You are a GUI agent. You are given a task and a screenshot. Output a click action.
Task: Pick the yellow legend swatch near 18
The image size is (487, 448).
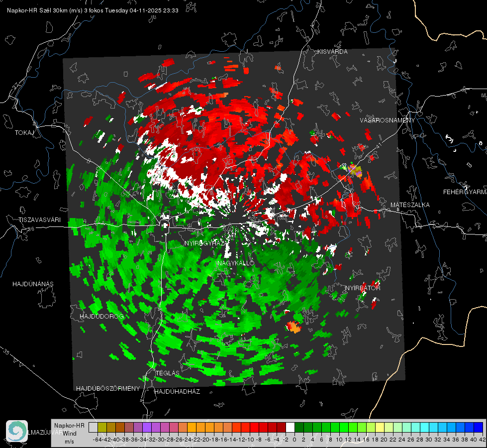[x=380, y=427]
